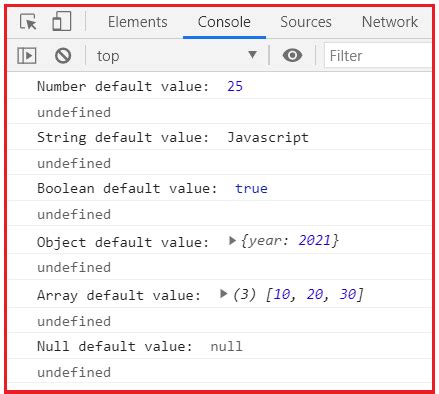The height and width of the screenshot is (394, 439).
Task: Click the Object default value label
Action: pos(123,242)
